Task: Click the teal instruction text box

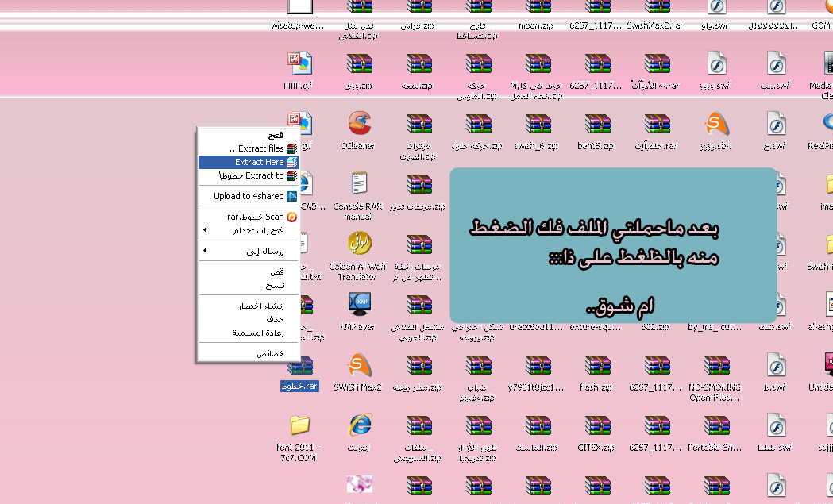Action: tap(613, 245)
